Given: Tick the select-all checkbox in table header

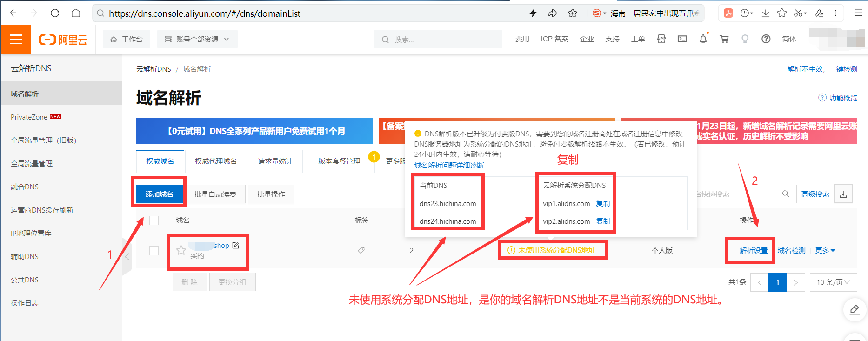Looking at the screenshot, I should click(154, 221).
